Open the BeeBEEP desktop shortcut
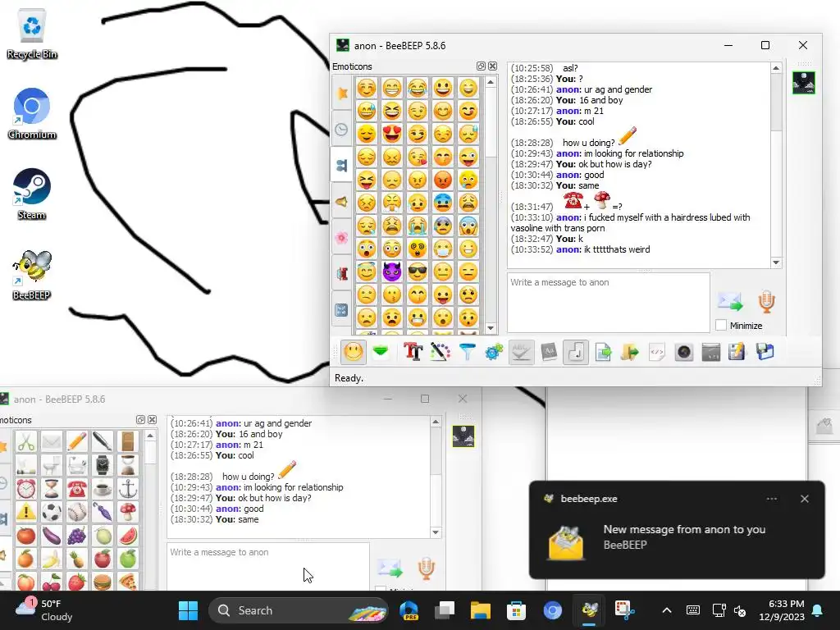Viewport: 840px width, 630px height. pos(32,274)
